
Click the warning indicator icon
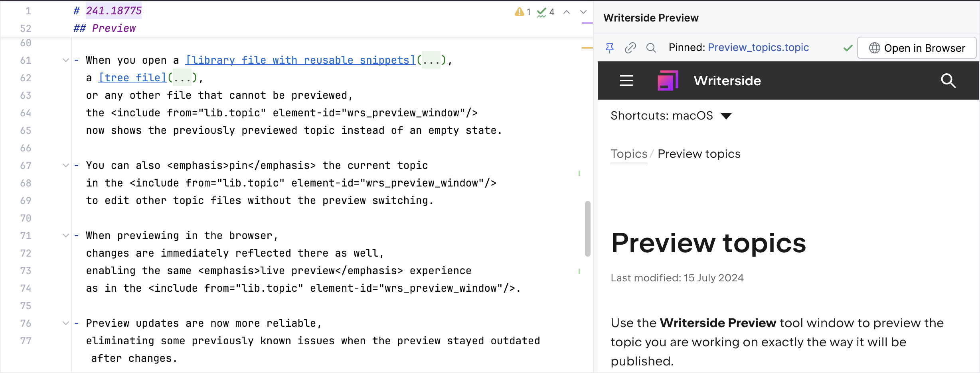click(x=520, y=12)
